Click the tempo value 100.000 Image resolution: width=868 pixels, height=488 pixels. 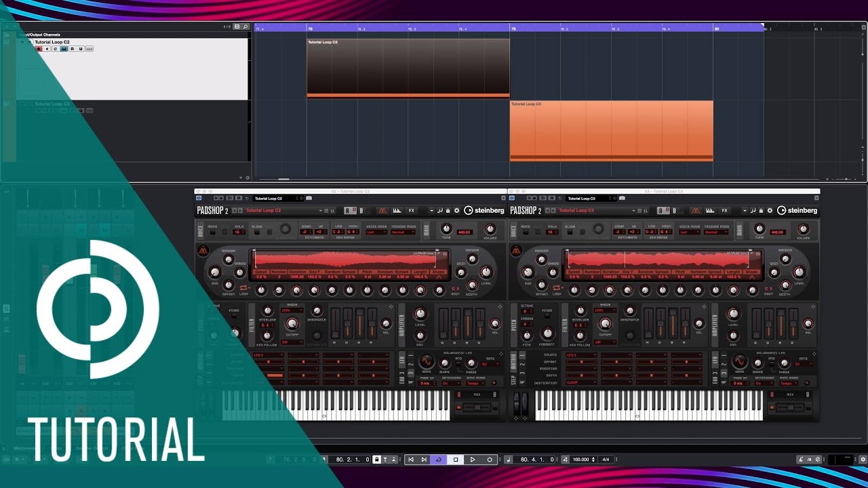(x=581, y=460)
